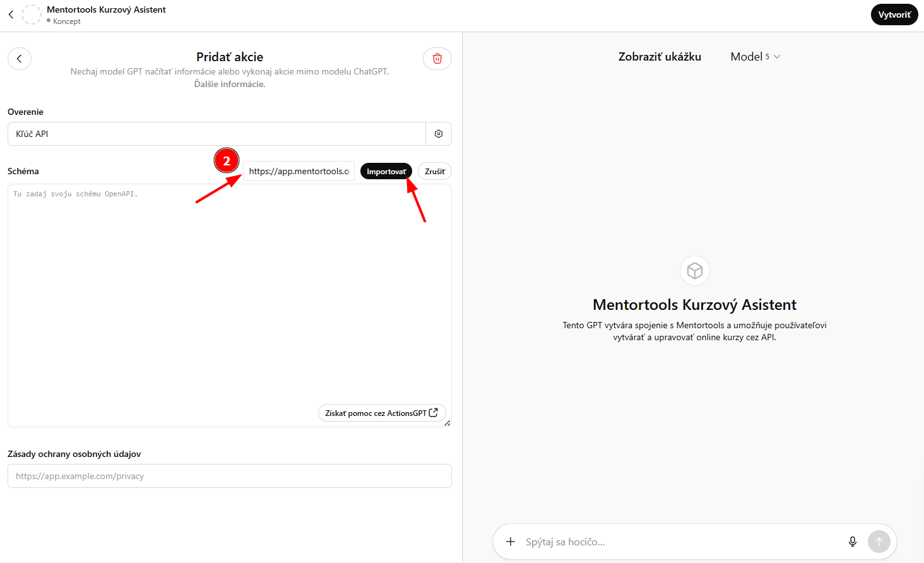
Task: Delete the action with the red trash icon
Action: click(437, 59)
